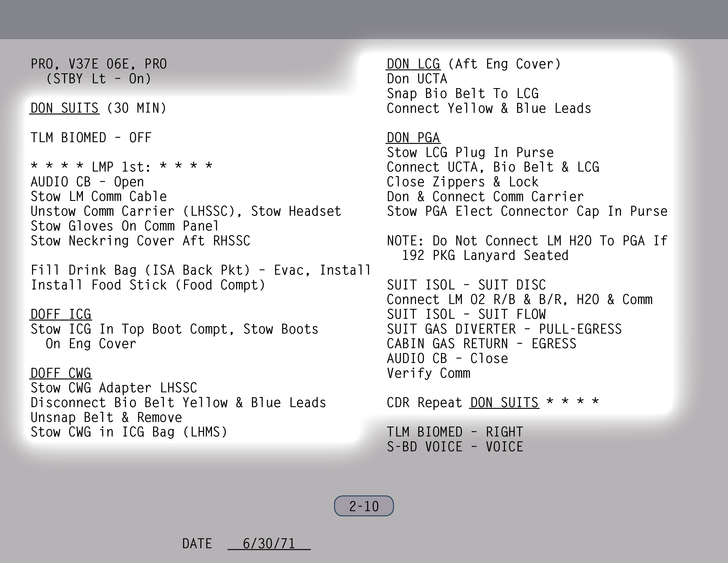The image size is (728, 563).
Task: Click the CDR Repeat DON SUITS link
Action: coord(504,402)
